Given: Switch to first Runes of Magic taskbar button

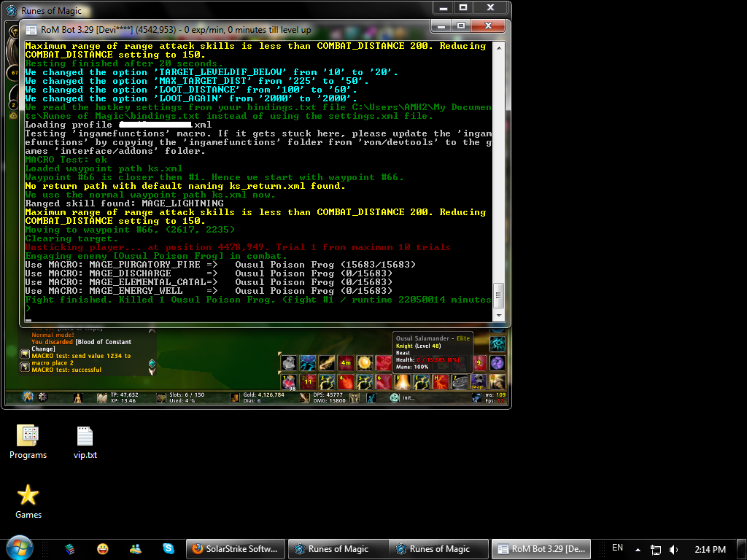Looking at the screenshot, I should pos(338,549).
